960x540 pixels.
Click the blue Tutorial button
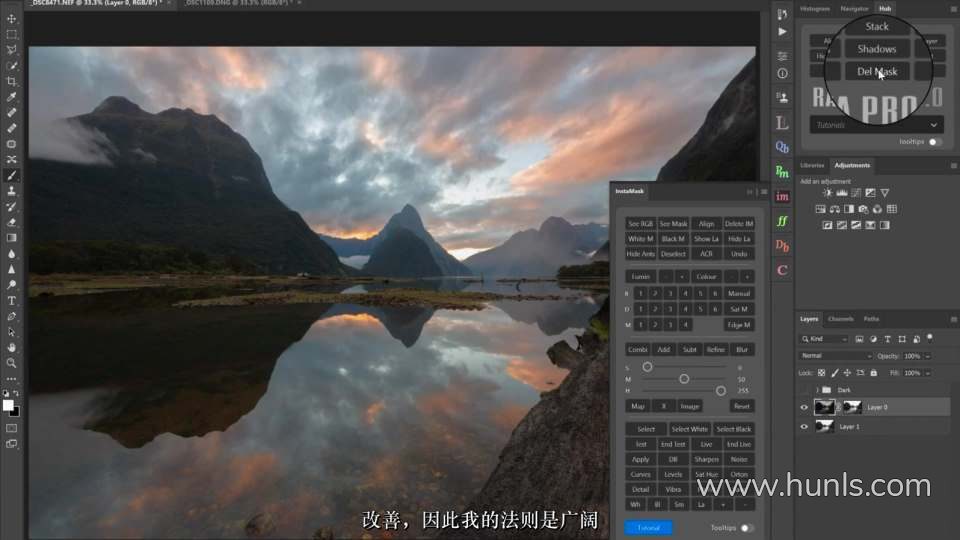(648, 528)
